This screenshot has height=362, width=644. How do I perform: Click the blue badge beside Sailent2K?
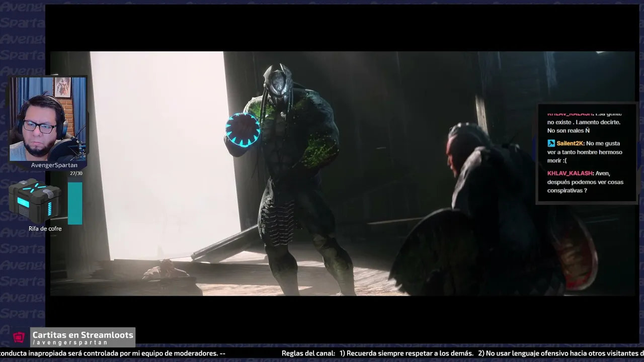(551, 143)
